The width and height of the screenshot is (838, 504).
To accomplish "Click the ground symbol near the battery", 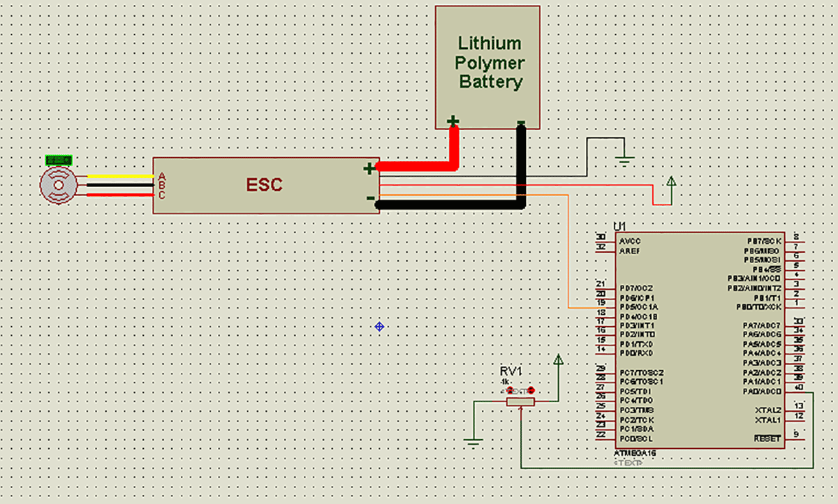I will pos(626,161).
